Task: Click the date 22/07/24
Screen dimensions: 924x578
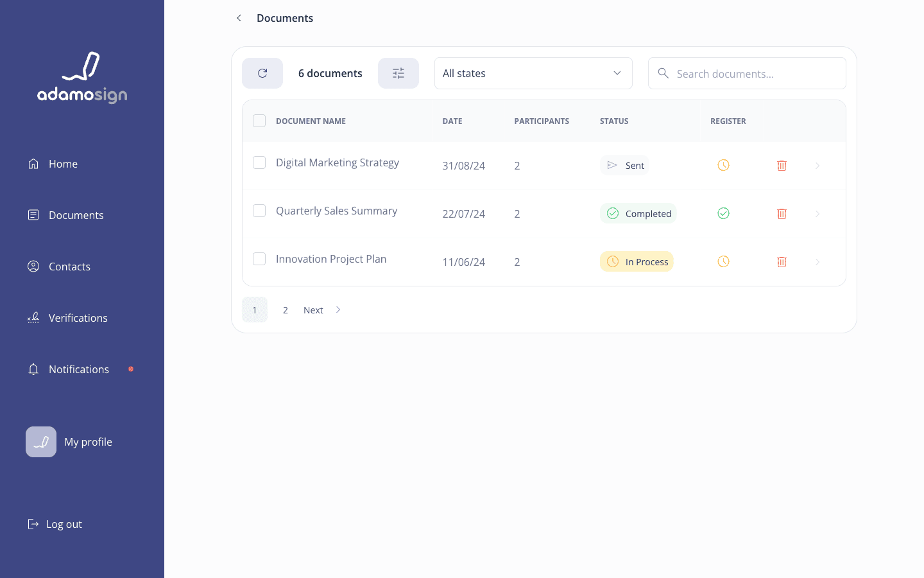Action: (x=463, y=214)
